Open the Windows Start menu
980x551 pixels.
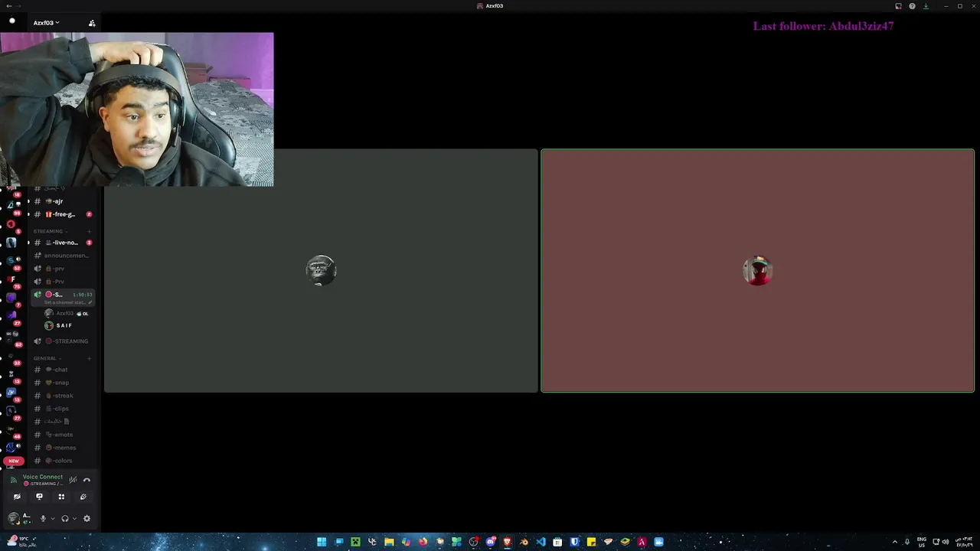322,542
